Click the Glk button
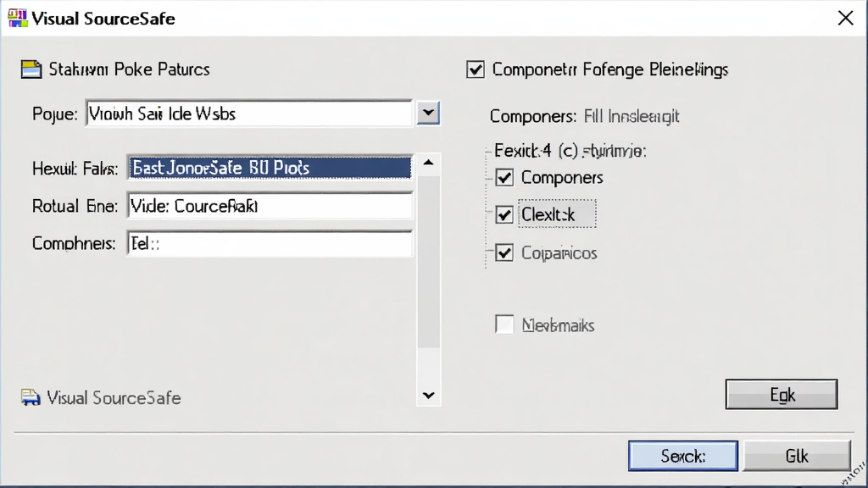Viewport: 868px width, 488px height. click(x=797, y=456)
